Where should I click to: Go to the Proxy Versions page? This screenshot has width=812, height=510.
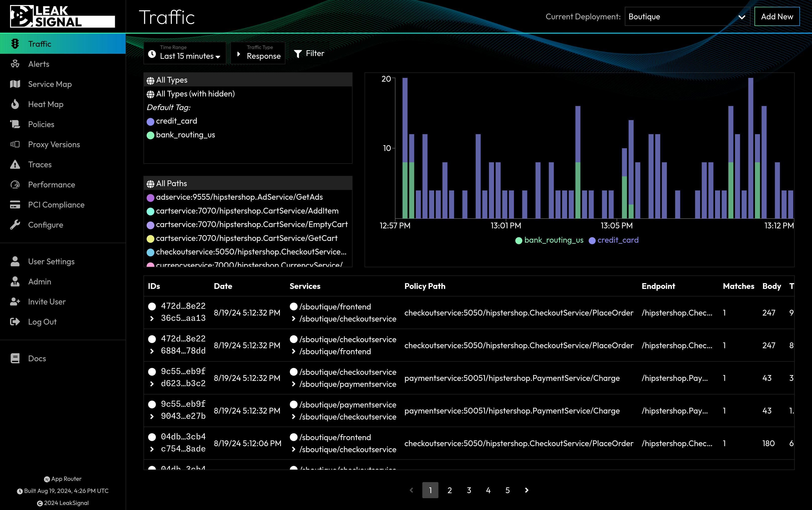(x=54, y=144)
